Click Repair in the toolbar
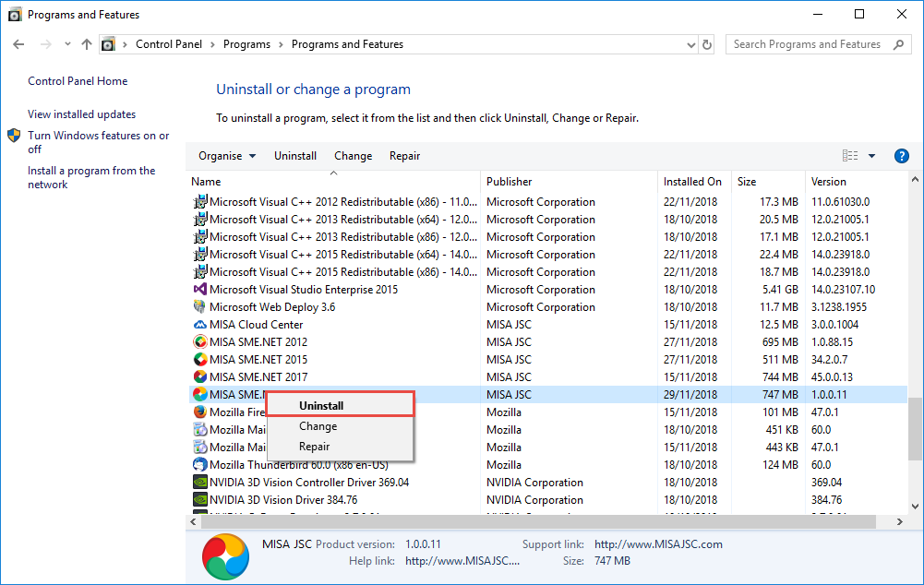Image resolution: width=924 pixels, height=585 pixels. (x=404, y=156)
